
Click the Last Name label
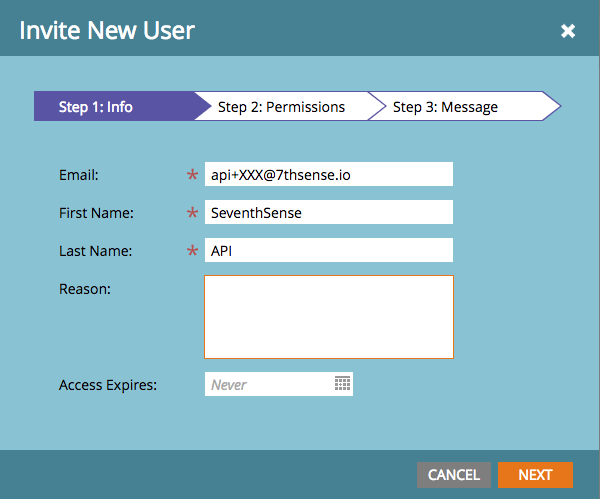(96, 251)
